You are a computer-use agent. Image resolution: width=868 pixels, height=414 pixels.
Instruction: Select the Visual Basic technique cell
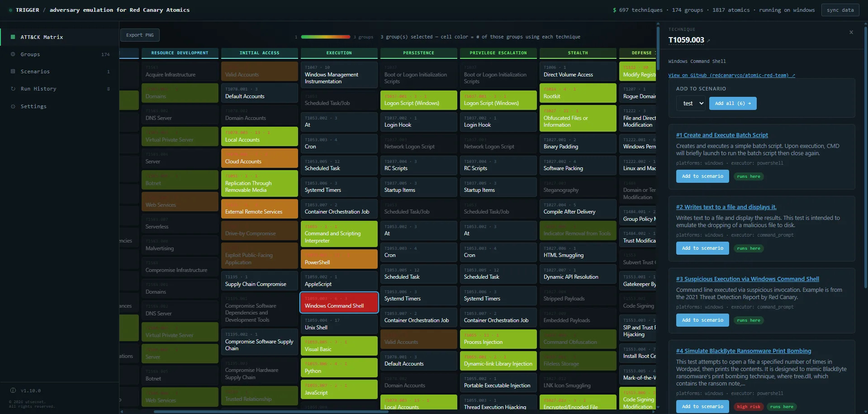[x=339, y=346]
